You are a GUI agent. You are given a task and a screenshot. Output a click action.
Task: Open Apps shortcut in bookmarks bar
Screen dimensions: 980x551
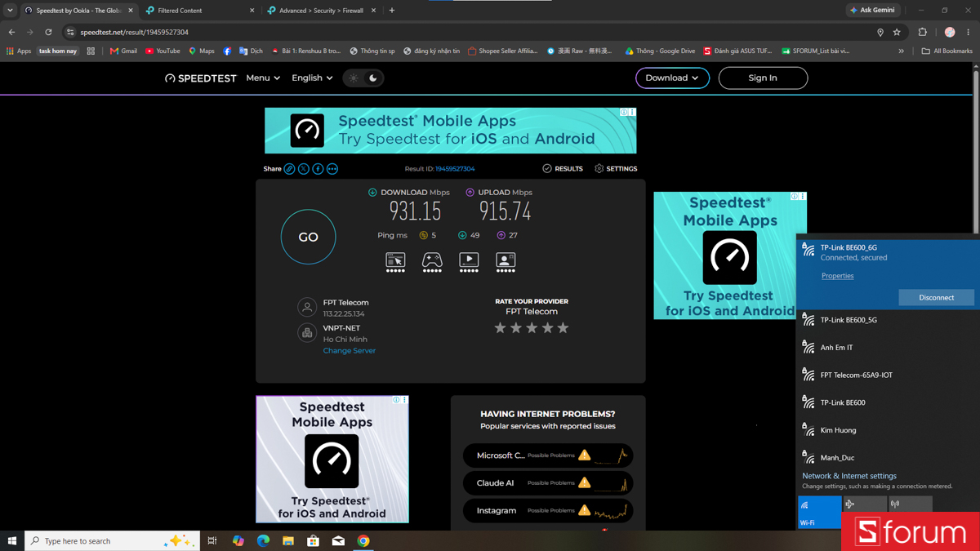tap(19, 51)
